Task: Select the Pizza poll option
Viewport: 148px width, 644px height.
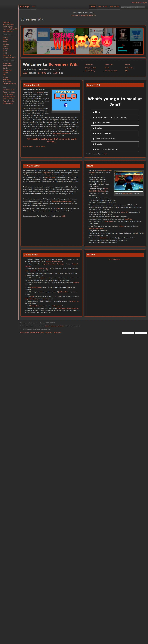Action: point(115,112)
